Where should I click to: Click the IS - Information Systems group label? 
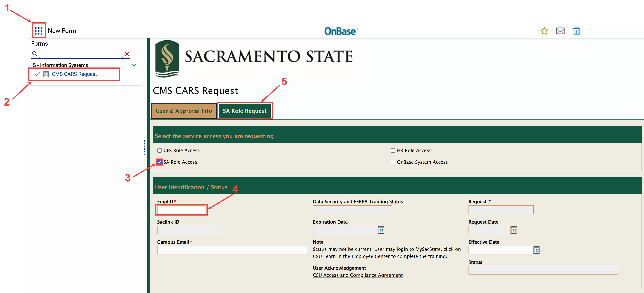pos(59,65)
